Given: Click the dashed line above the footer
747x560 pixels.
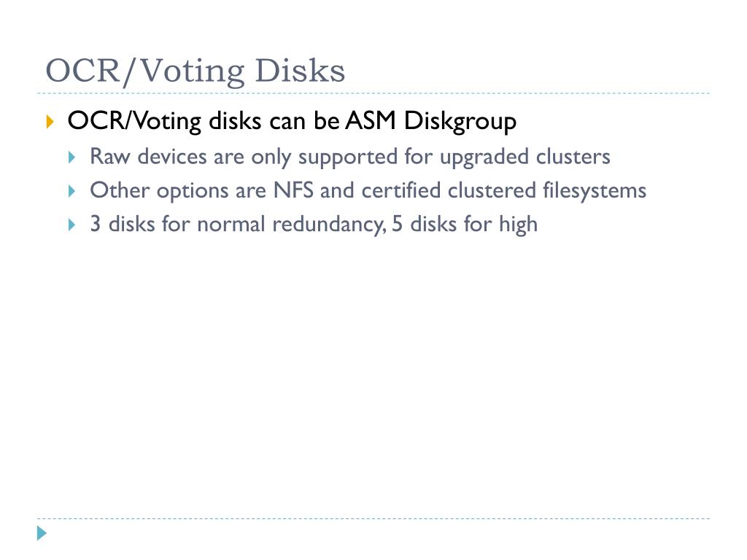Looking at the screenshot, I should click(x=373, y=518).
